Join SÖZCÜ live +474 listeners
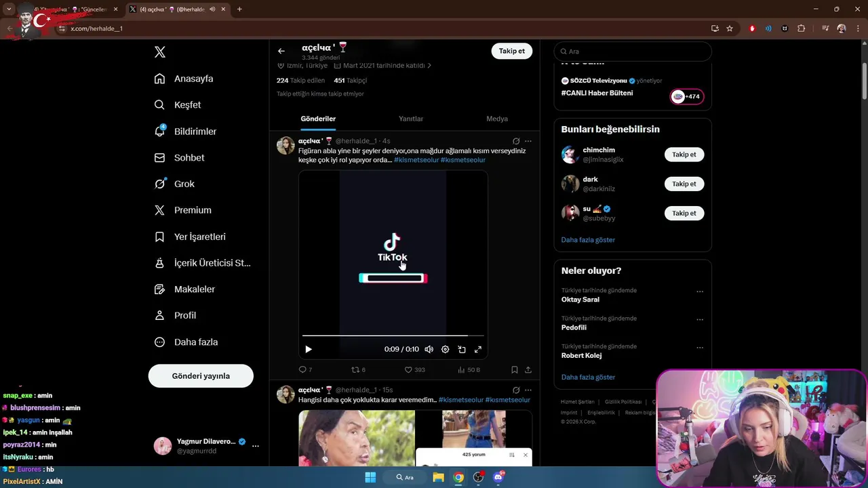This screenshot has height=488, width=868. pyautogui.click(x=687, y=96)
